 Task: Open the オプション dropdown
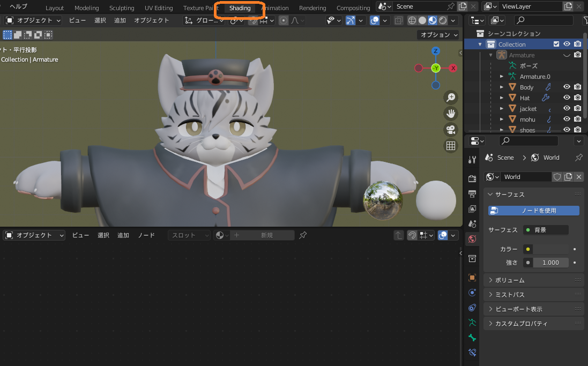point(438,35)
